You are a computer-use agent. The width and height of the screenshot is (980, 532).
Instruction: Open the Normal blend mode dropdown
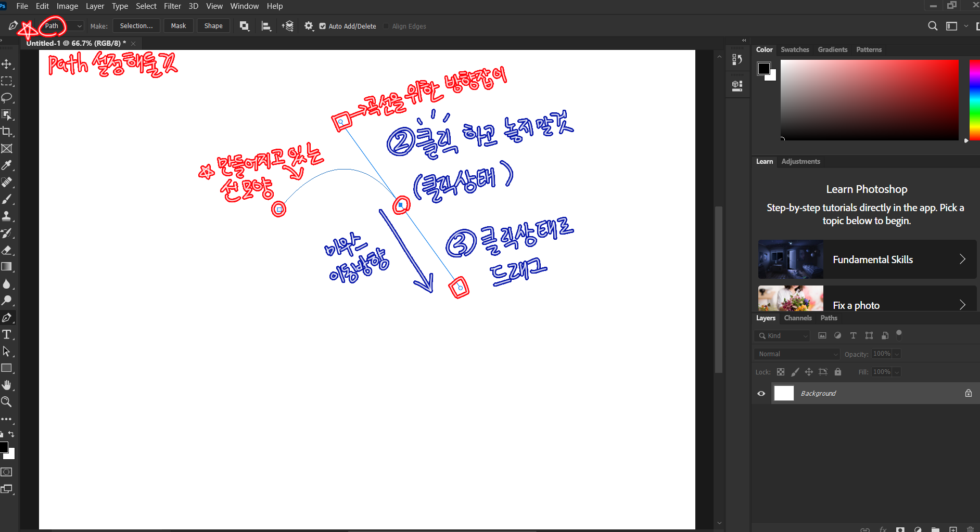797,354
